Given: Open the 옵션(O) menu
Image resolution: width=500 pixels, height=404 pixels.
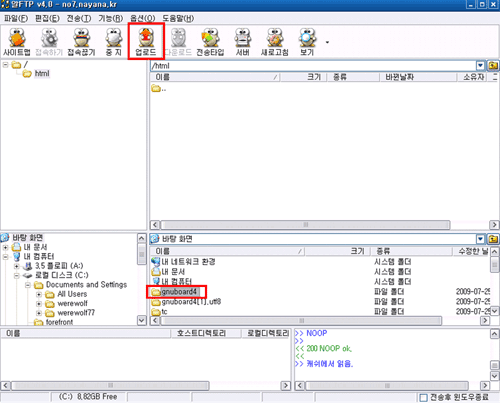Looking at the screenshot, I should pyautogui.click(x=143, y=18).
